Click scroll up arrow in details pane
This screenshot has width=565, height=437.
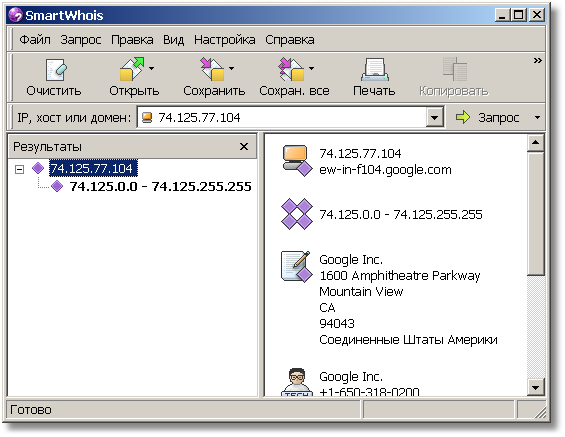(x=535, y=143)
